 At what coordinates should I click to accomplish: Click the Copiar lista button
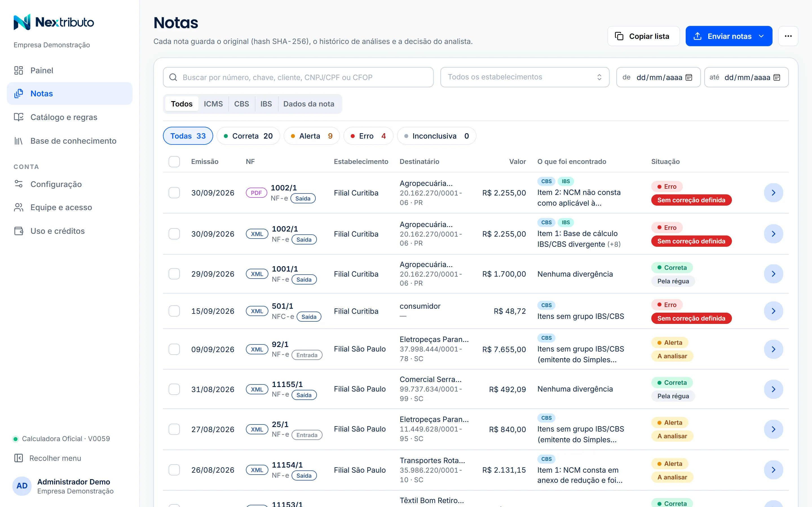644,36
